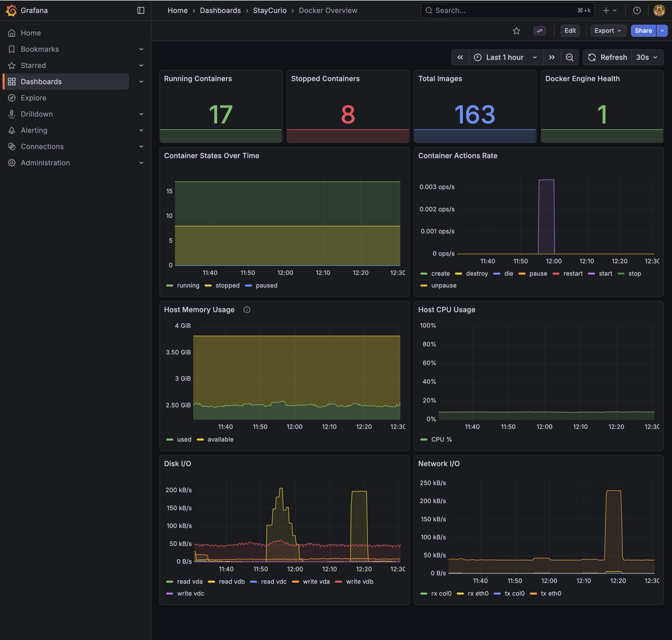Click the Grafana logo icon

(x=11, y=10)
